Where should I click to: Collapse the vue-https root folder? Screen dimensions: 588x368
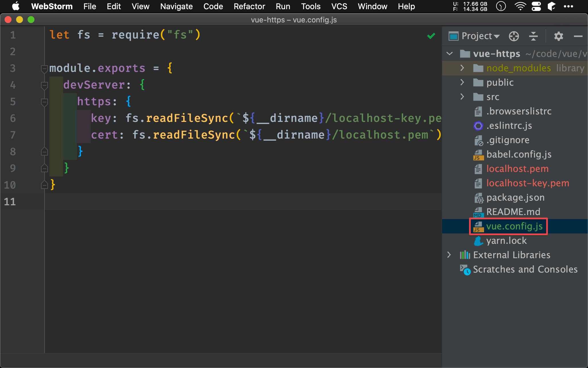coord(450,54)
